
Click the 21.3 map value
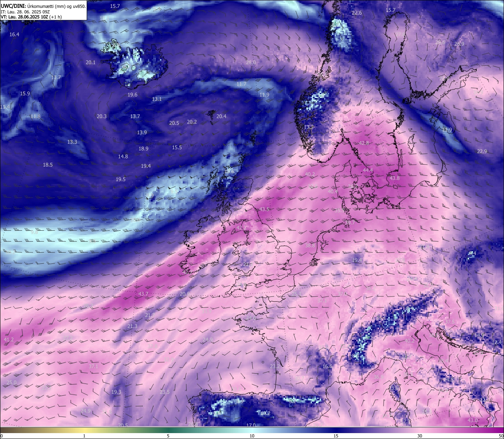click(x=132, y=326)
